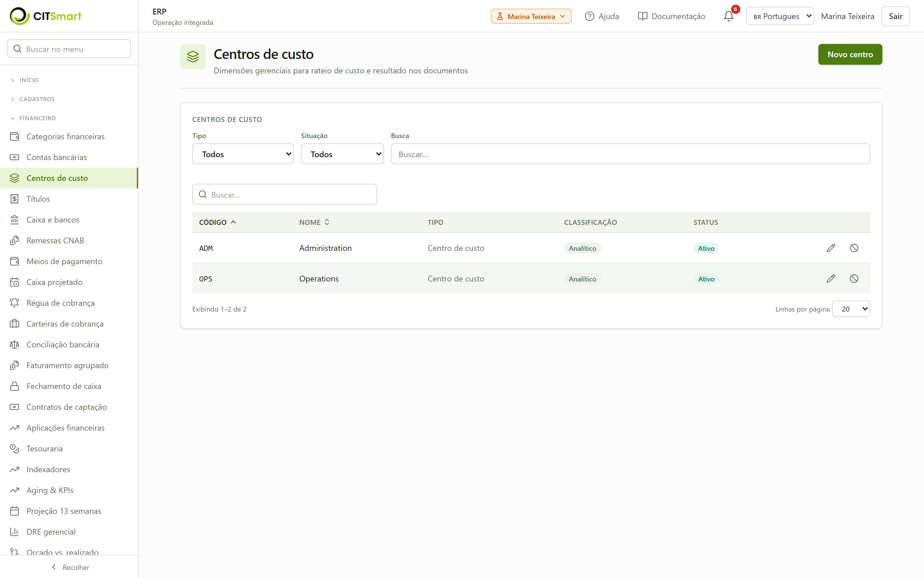Edit the OPS Operations row pencil icon

click(831, 279)
